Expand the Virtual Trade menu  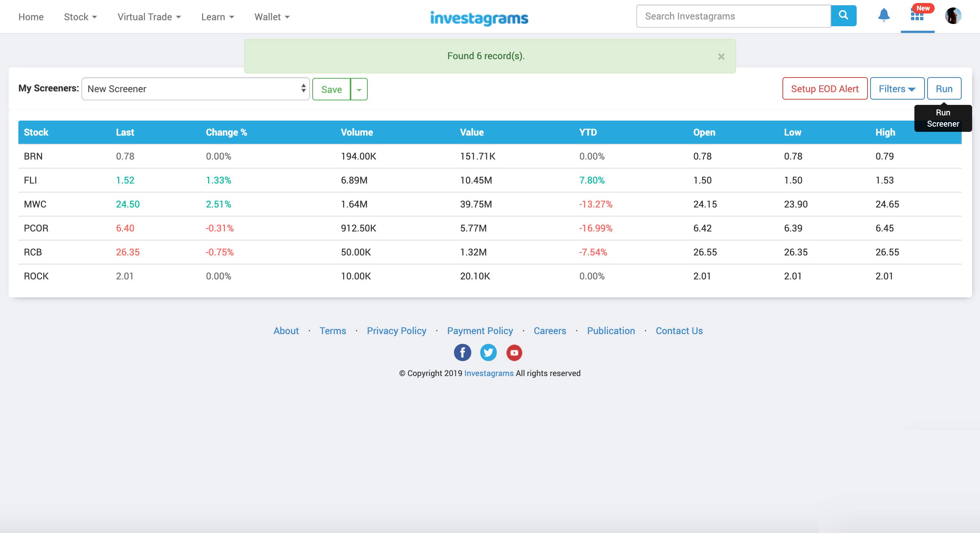tap(149, 17)
